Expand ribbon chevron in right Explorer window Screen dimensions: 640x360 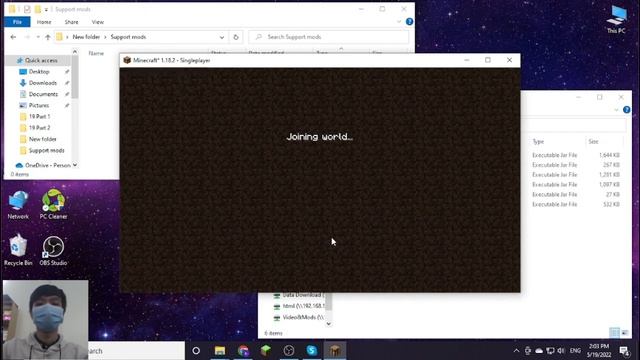coord(616,110)
